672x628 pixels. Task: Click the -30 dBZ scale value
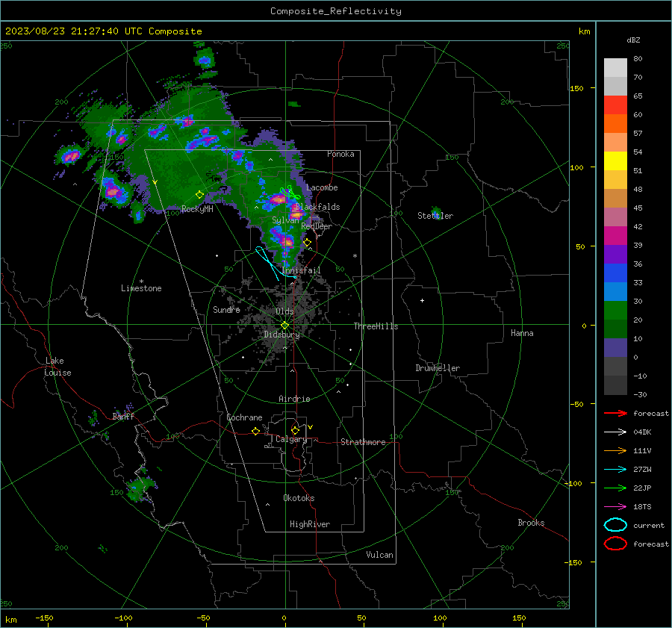640,395
